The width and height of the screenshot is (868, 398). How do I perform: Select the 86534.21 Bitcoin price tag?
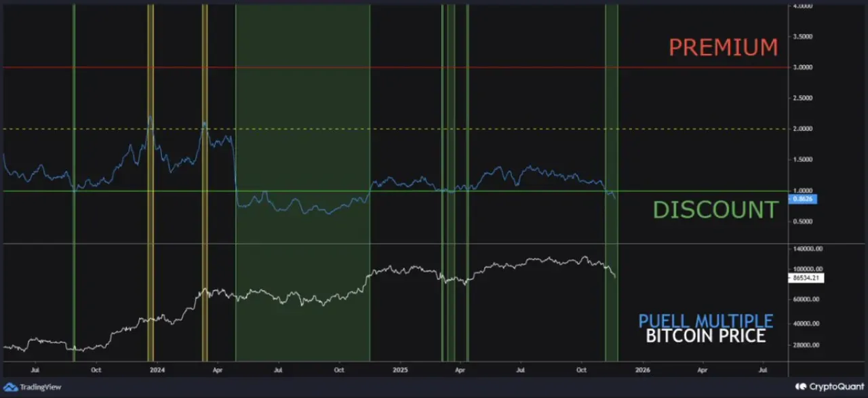[x=807, y=278]
